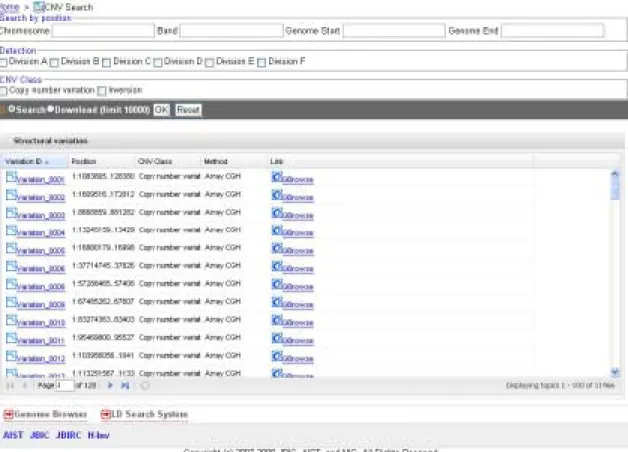Open the Variation_0011 link
Screen dimensions: 628x452
click(41, 341)
